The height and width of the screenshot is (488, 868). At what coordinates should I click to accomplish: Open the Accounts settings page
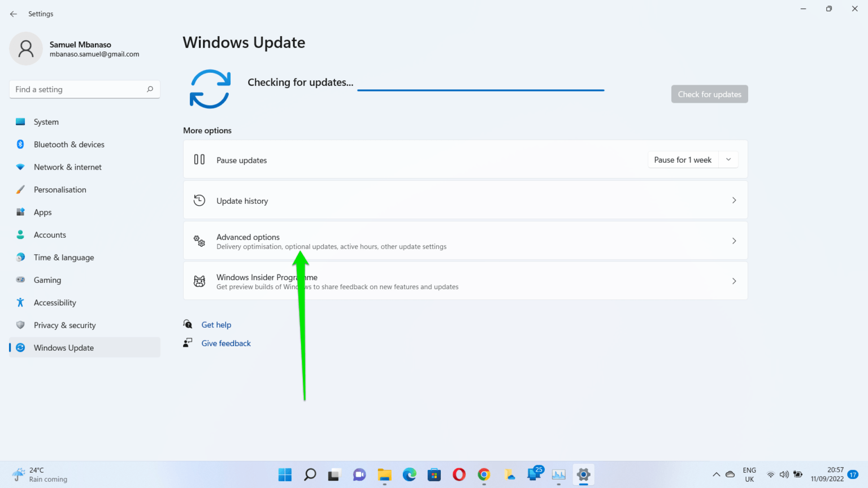click(x=50, y=234)
